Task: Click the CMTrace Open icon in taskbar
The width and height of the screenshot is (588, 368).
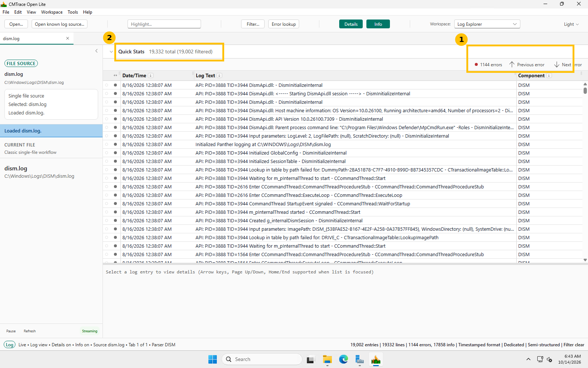Action: pyautogui.click(x=376, y=359)
